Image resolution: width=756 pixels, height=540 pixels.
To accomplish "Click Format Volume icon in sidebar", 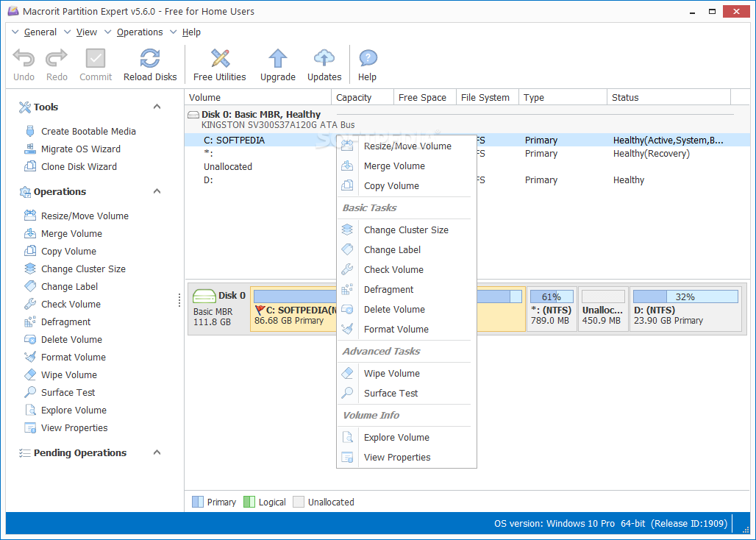I will click(30, 358).
